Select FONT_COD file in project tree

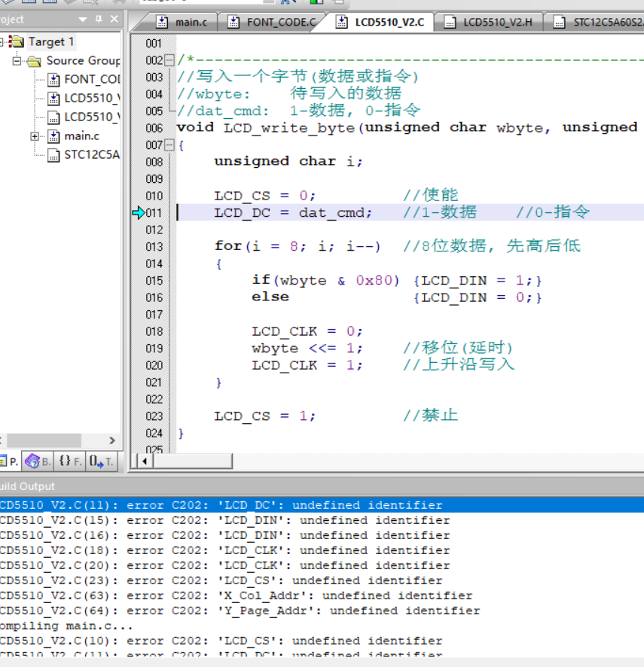[x=93, y=80]
